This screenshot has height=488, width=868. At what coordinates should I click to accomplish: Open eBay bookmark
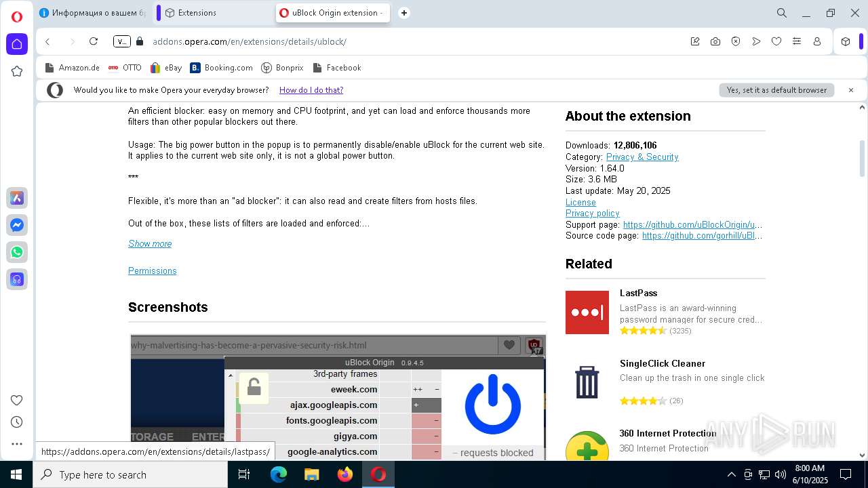coord(166,68)
